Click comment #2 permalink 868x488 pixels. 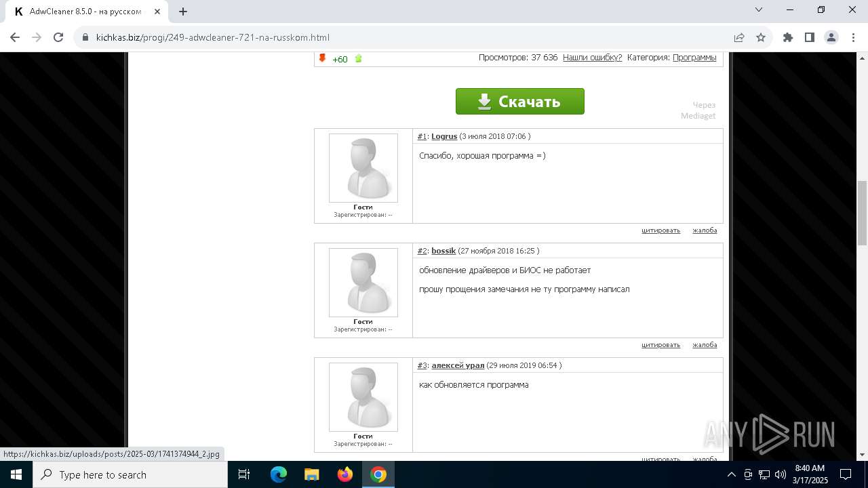[x=422, y=251]
